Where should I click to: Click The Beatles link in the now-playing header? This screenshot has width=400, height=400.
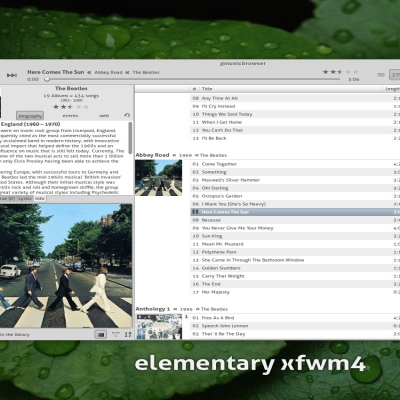(x=146, y=72)
